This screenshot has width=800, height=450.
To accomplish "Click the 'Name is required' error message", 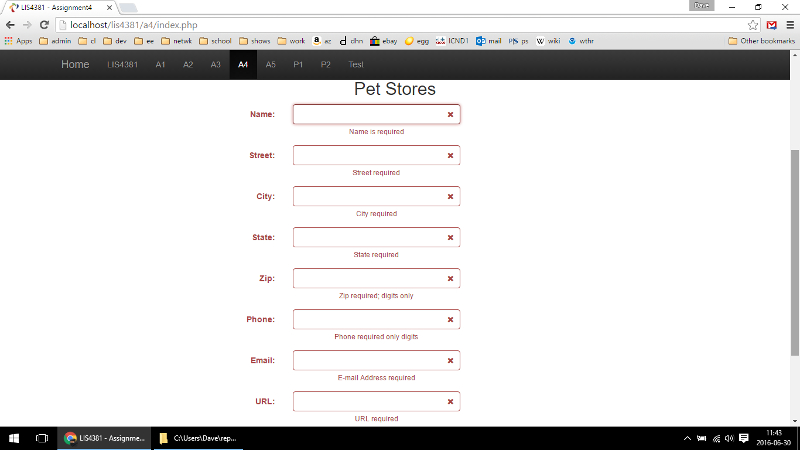I will (377, 132).
